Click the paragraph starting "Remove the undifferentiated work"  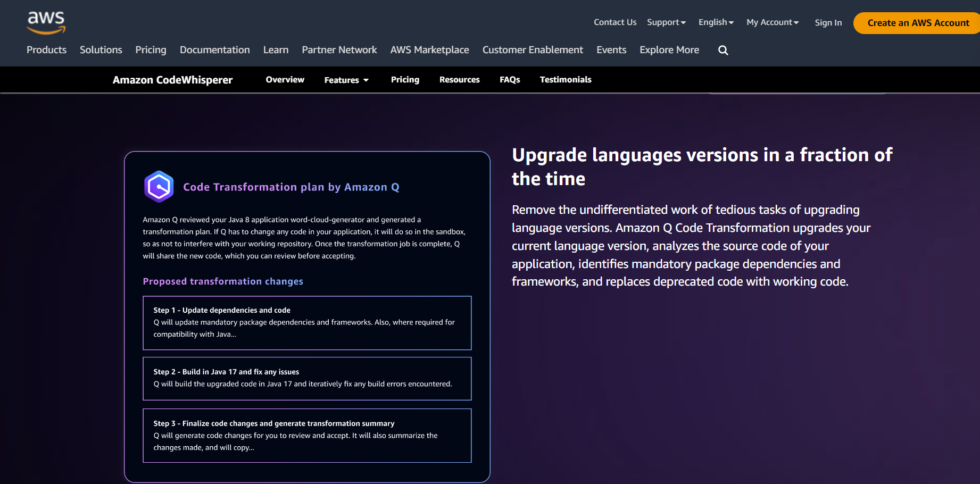[x=691, y=246]
